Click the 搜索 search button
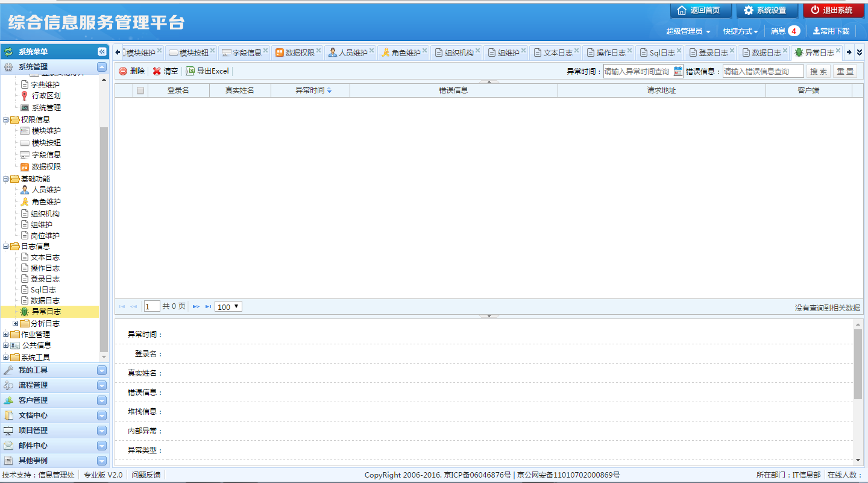868x483 pixels. pyautogui.click(x=819, y=71)
